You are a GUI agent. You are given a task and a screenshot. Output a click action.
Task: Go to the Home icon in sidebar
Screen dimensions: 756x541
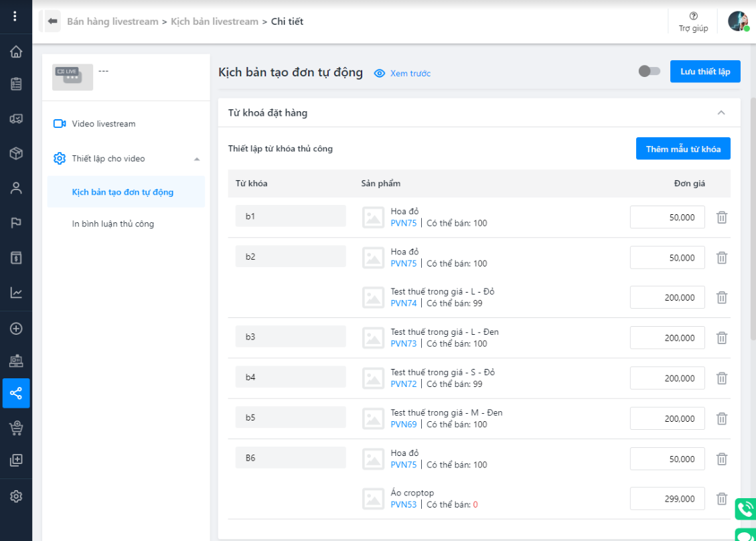tap(16, 52)
